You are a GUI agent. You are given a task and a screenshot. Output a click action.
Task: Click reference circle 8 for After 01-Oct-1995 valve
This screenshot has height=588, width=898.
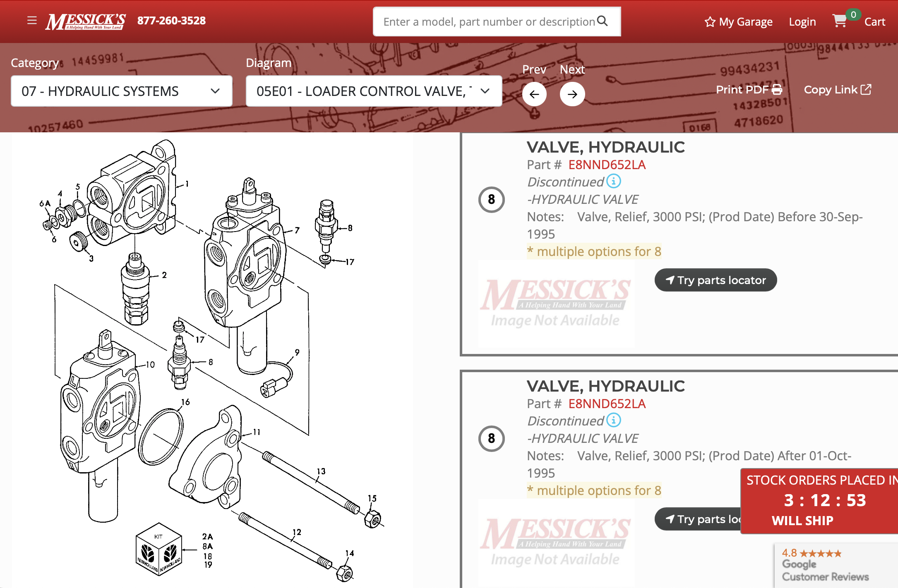coord(491,439)
